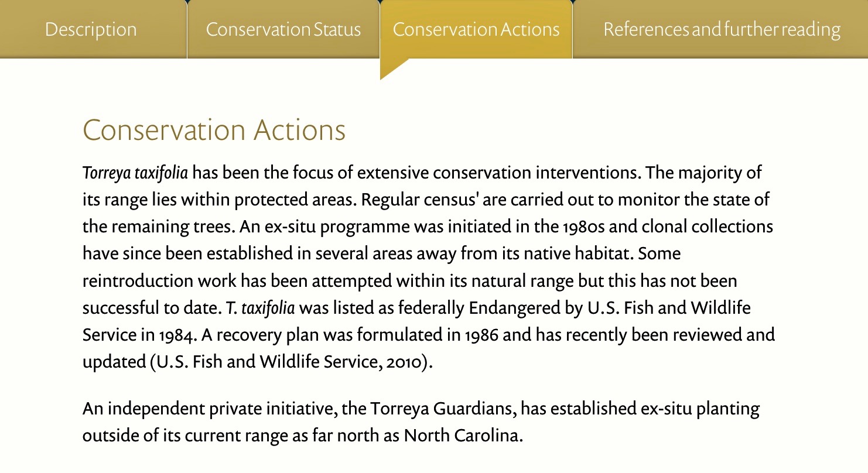Click the words Regular census'
868x473 pixels.
point(422,200)
